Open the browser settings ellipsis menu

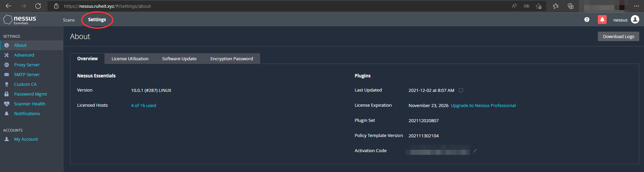(x=636, y=6)
